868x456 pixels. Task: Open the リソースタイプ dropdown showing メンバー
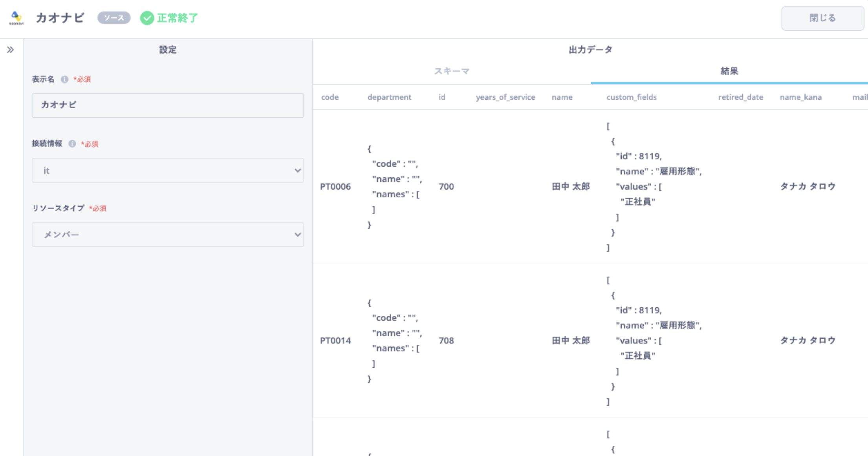coord(168,235)
